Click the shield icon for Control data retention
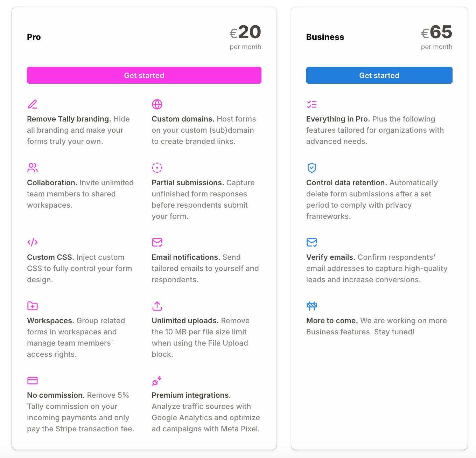The width and height of the screenshot is (476, 458). coord(312,168)
